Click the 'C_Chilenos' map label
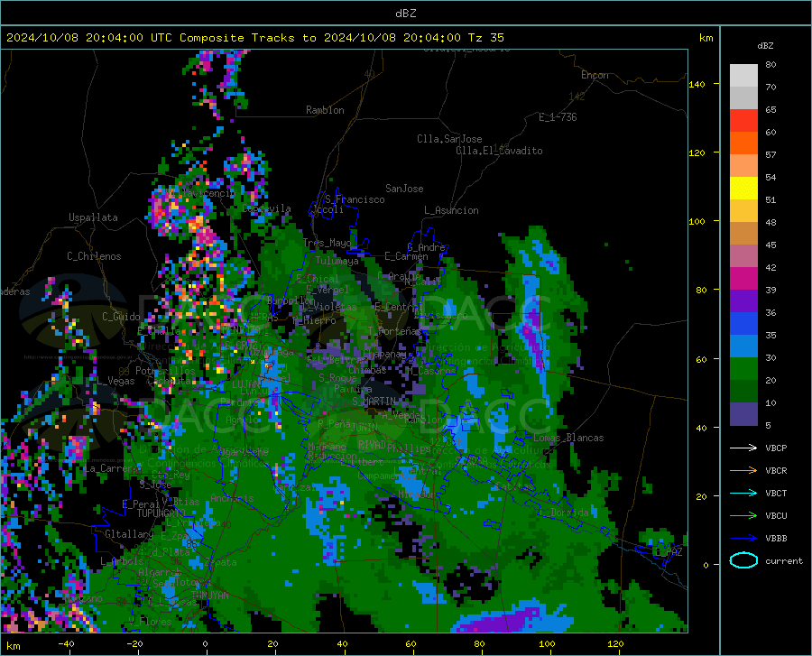 coord(94,256)
